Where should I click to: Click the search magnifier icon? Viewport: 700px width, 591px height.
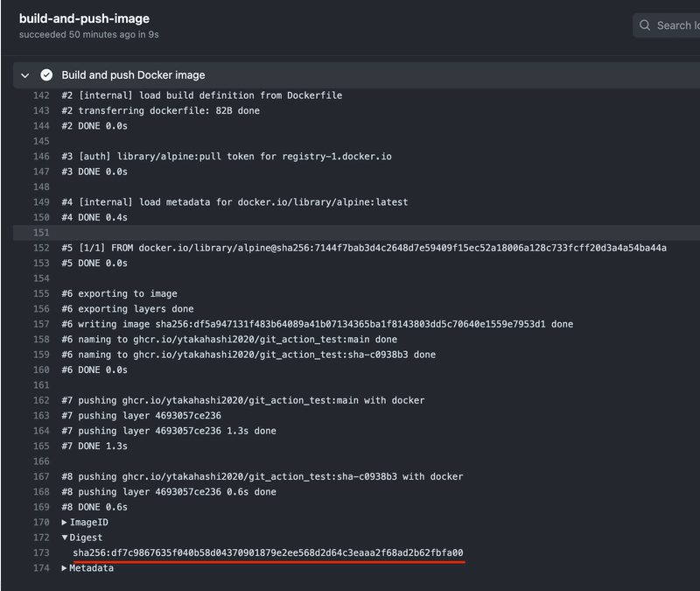(x=645, y=25)
